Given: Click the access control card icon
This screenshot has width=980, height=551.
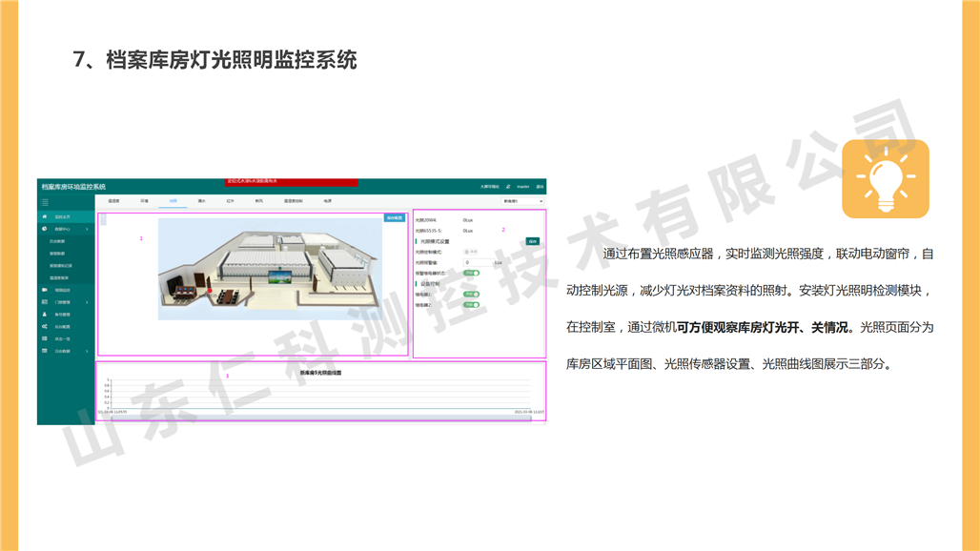Looking at the screenshot, I should [45, 302].
